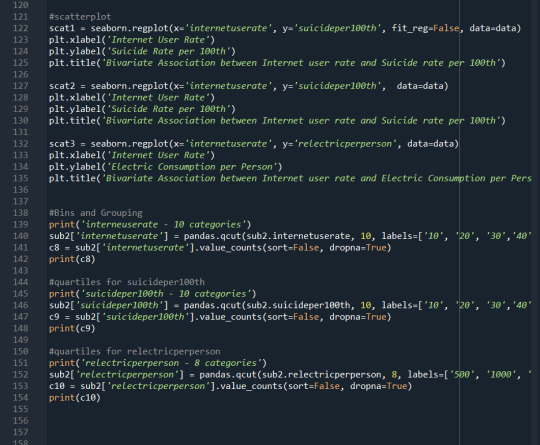
Task: Place cursor on 'scat2' variable
Action: pos(62,86)
